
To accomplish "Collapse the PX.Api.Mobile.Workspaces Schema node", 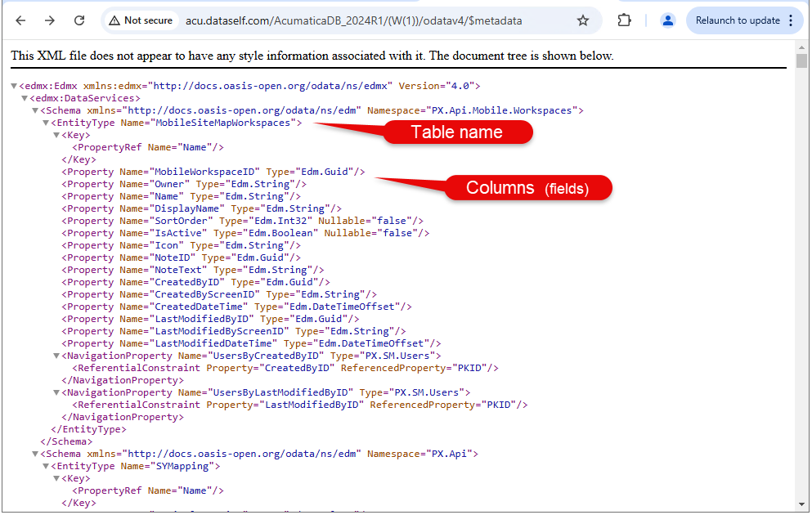I will [x=35, y=110].
